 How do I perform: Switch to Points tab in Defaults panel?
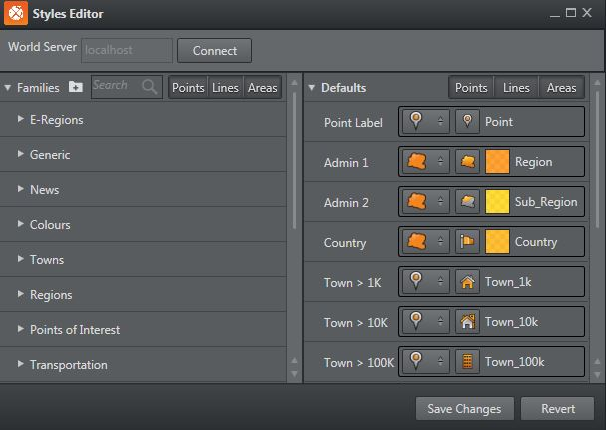coord(471,88)
